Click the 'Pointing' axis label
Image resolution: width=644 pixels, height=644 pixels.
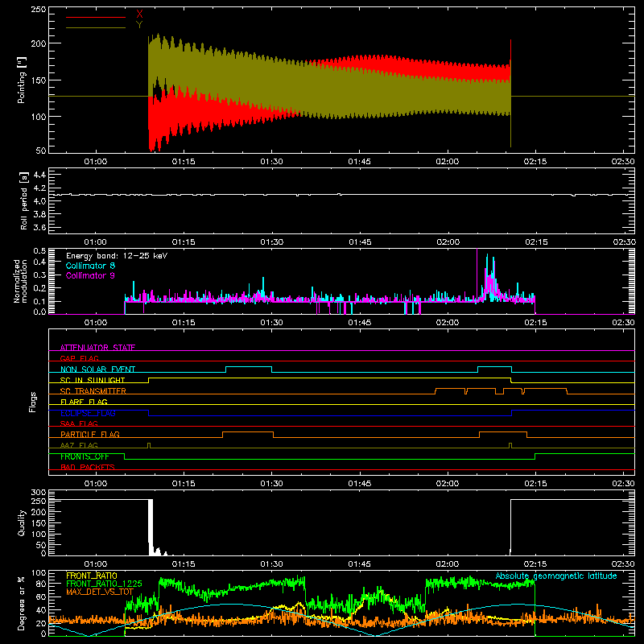[x=22, y=80]
